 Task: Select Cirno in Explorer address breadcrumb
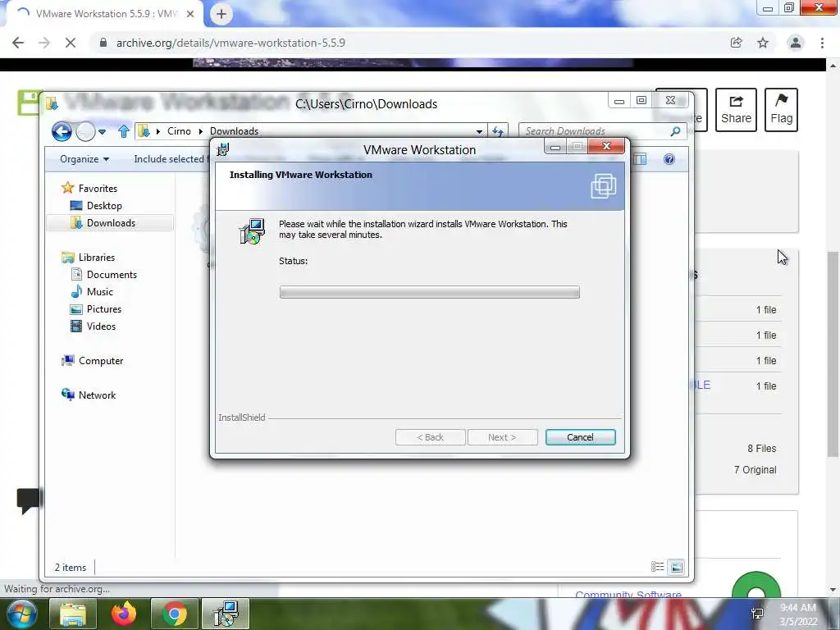pos(179,131)
